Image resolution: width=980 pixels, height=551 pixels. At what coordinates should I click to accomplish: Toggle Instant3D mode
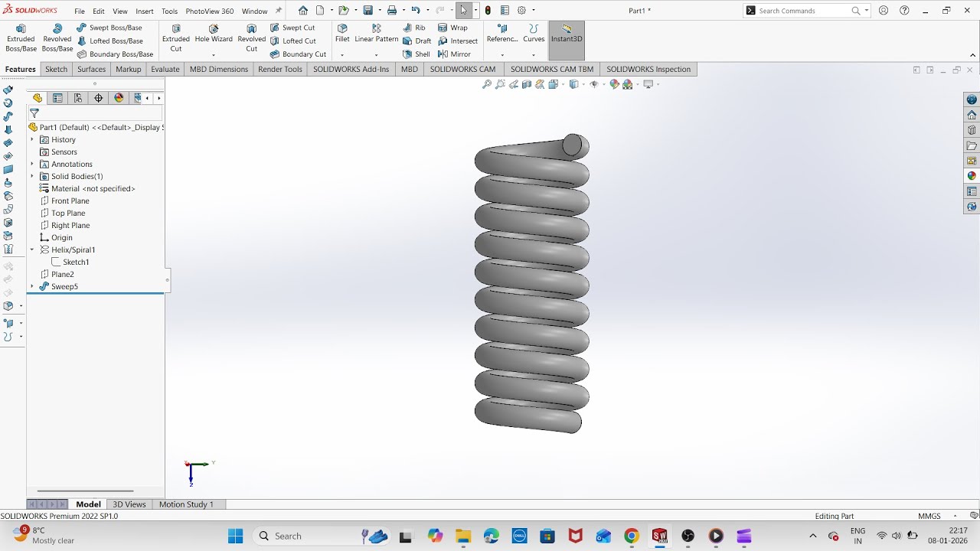[x=567, y=41]
